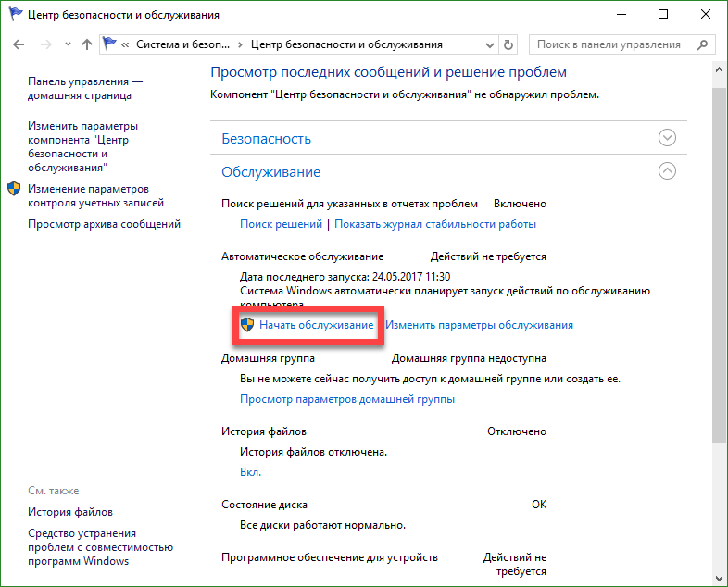Click the flag icon in address bar
Image resolution: width=728 pixels, height=587 pixels.
[109, 44]
